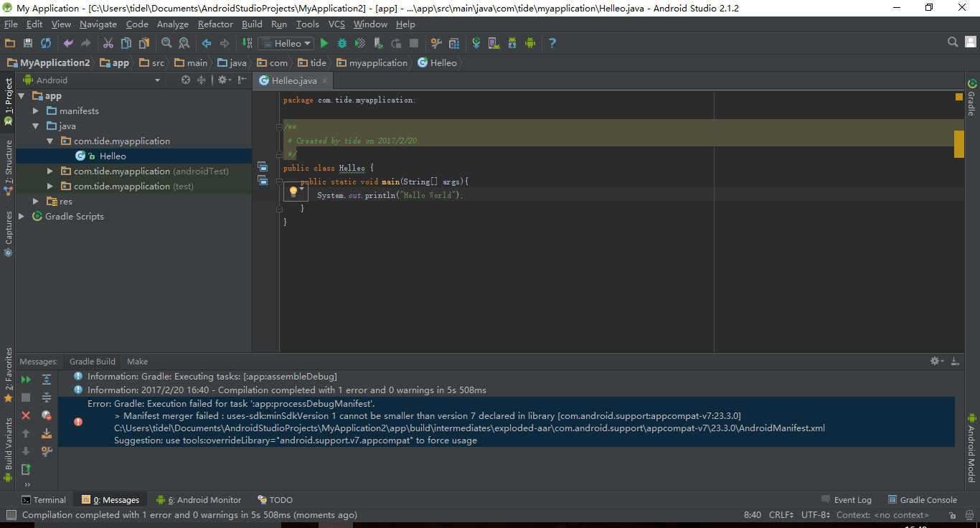
Task: Switch to the Gradle Build tab
Action: (x=93, y=362)
